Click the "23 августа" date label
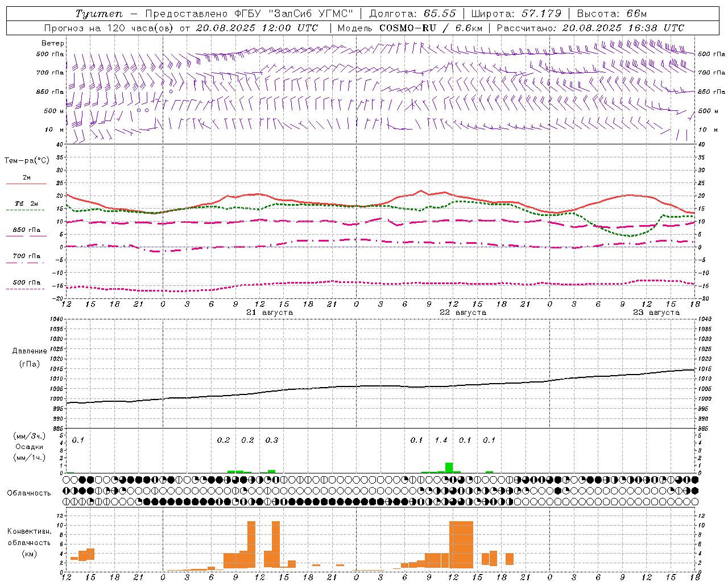This screenshot has height=582, width=728. coord(656,313)
